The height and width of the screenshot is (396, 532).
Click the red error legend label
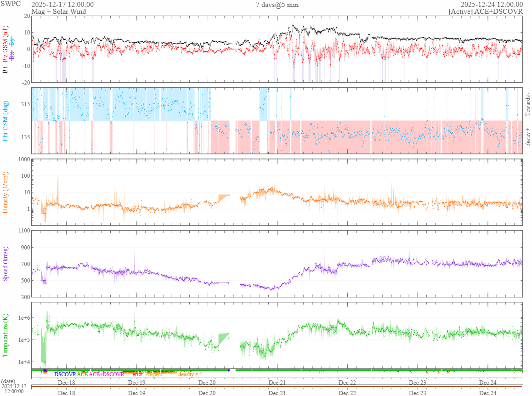(x=137, y=374)
